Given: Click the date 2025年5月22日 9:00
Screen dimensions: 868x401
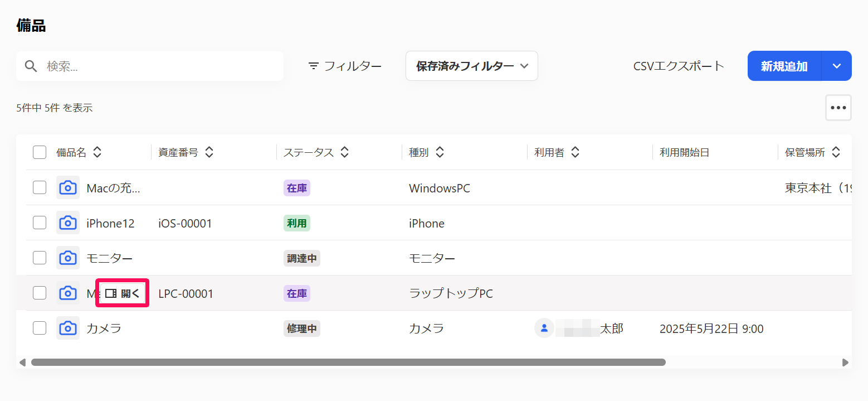Looking at the screenshot, I should pos(711,329).
